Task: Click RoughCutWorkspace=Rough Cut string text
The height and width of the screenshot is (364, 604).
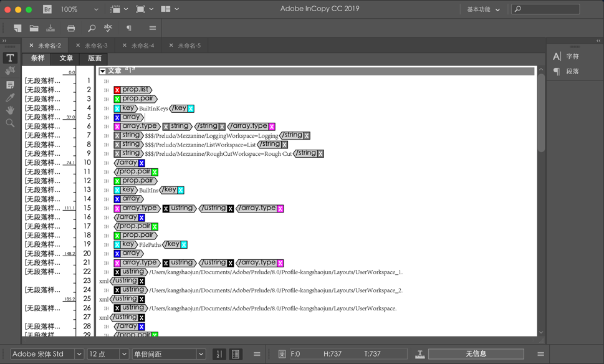Action: pyautogui.click(x=218, y=154)
